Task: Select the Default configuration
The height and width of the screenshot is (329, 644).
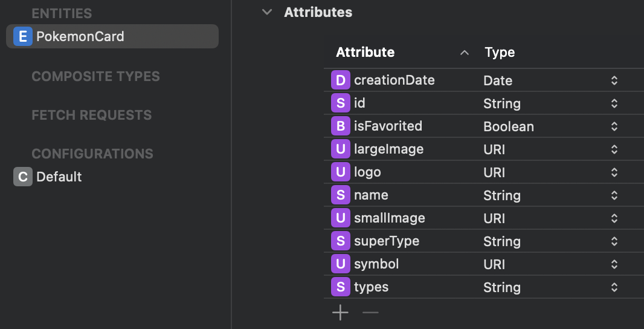Action: (59, 177)
